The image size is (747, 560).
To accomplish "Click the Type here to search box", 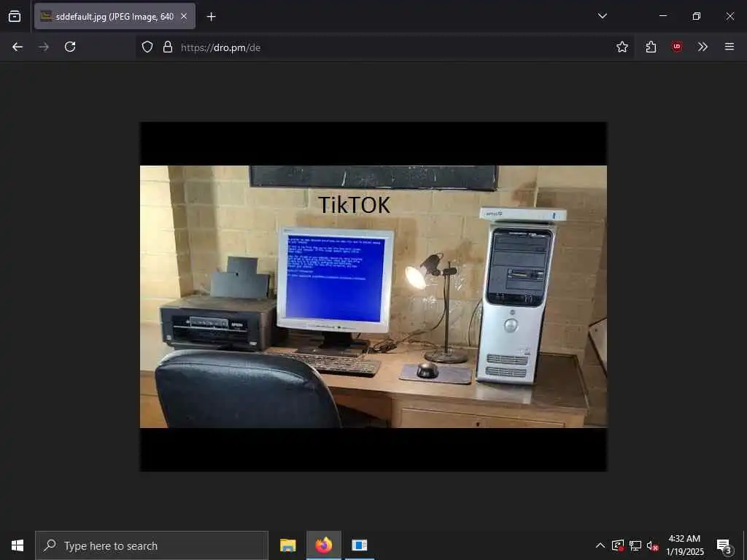I will point(152,545).
